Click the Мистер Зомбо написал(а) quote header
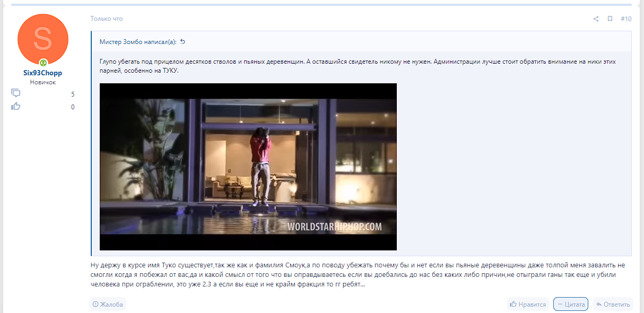Image resolution: width=644 pixels, height=313 pixels. pyautogui.click(x=138, y=42)
